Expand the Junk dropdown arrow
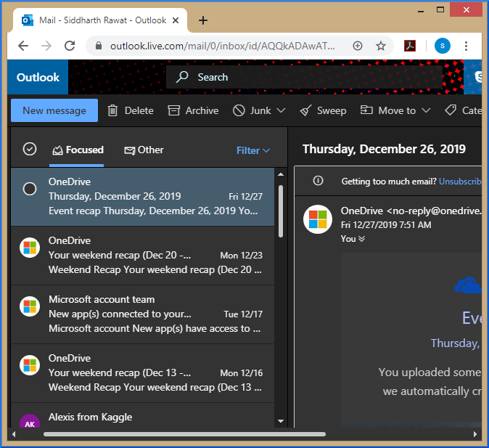The height and width of the screenshot is (448, 489). (281, 110)
